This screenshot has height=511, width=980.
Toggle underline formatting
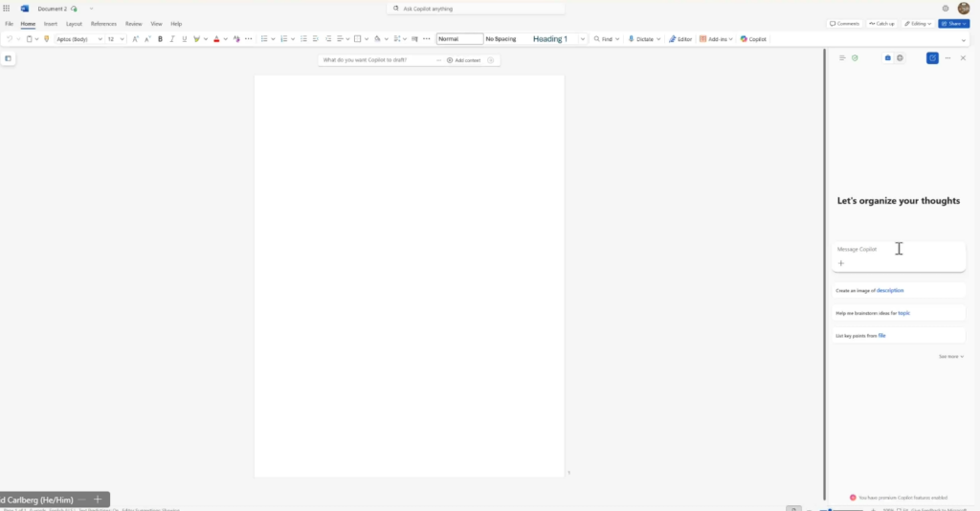pyautogui.click(x=184, y=39)
